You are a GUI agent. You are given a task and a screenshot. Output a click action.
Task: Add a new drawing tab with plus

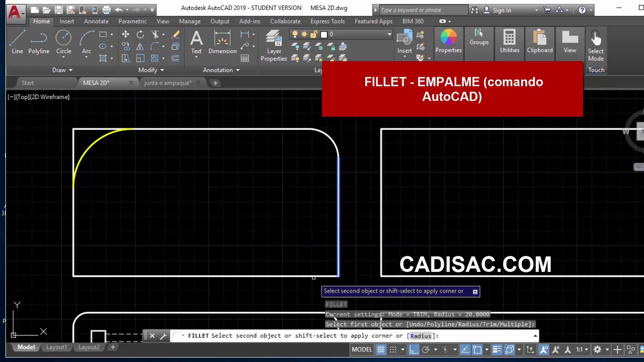tap(215, 83)
